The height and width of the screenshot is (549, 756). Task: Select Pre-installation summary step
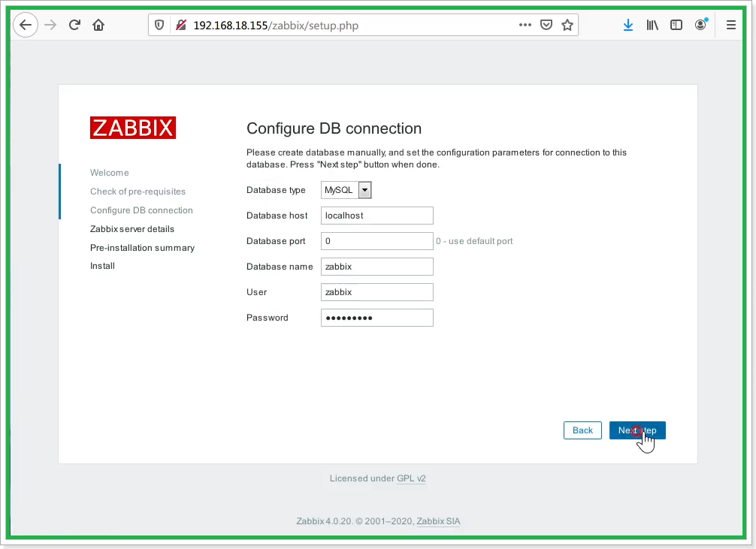coord(142,248)
